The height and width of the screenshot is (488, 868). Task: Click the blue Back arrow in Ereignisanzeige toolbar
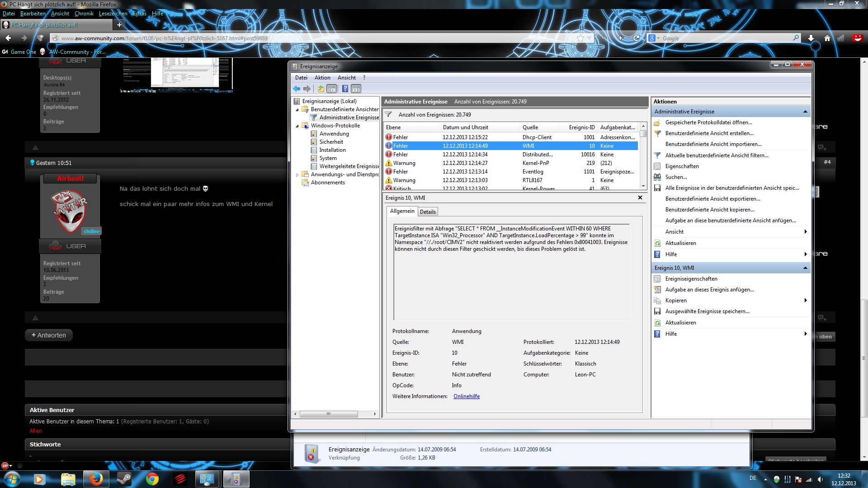(297, 89)
